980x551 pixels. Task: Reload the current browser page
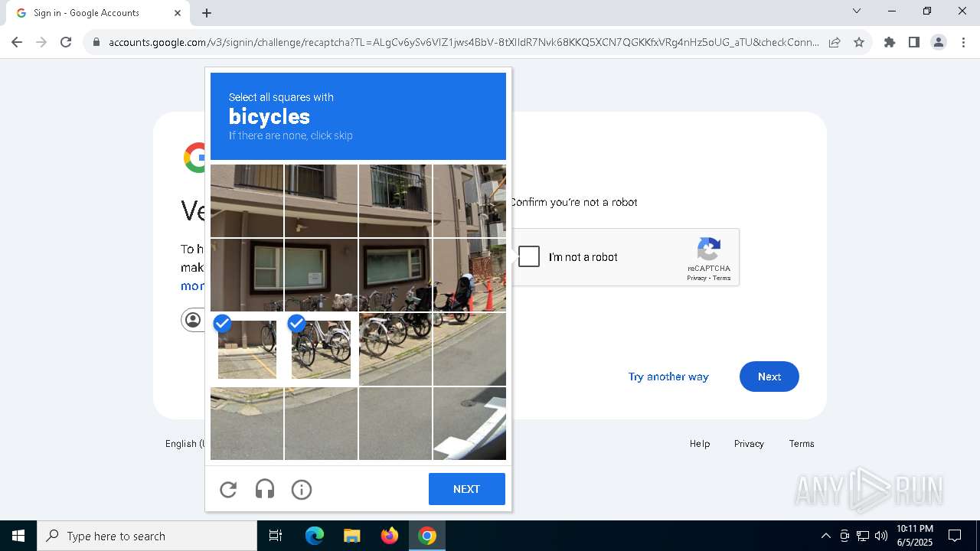[x=66, y=42]
